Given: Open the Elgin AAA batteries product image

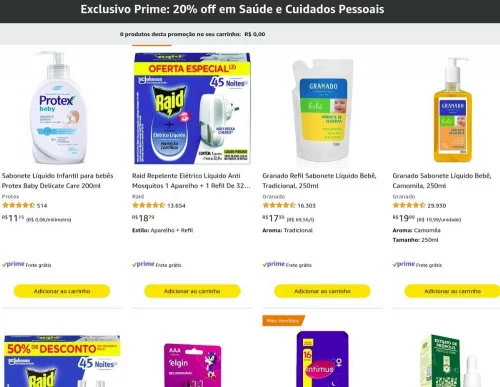Looking at the screenshot, I should coord(192,365).
